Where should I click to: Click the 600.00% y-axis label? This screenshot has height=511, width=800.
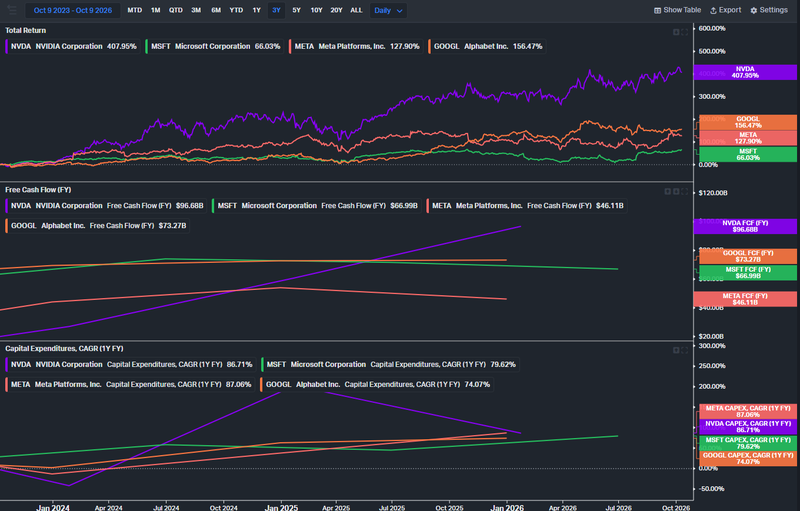[x=712, y=29]
